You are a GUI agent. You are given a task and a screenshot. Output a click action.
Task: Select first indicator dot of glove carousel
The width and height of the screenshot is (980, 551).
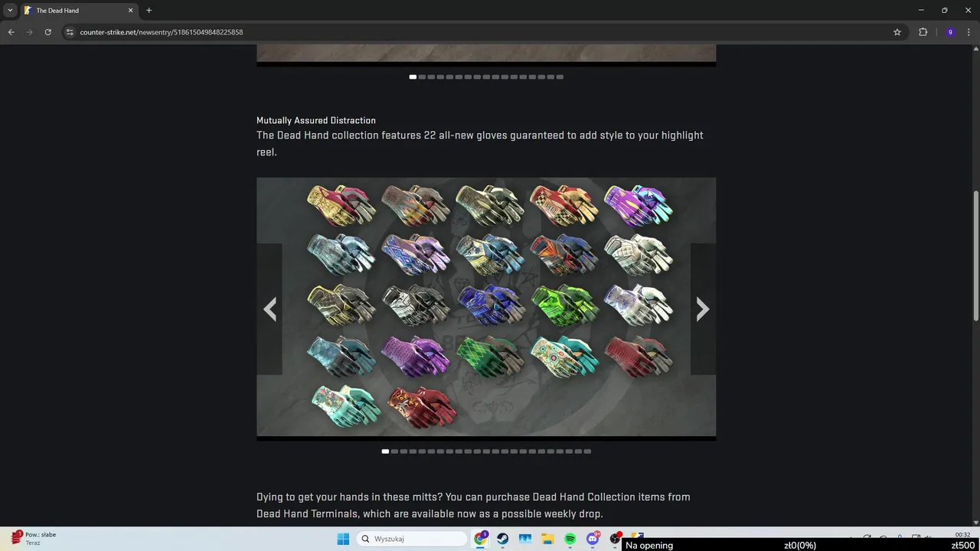pos(385,452)
